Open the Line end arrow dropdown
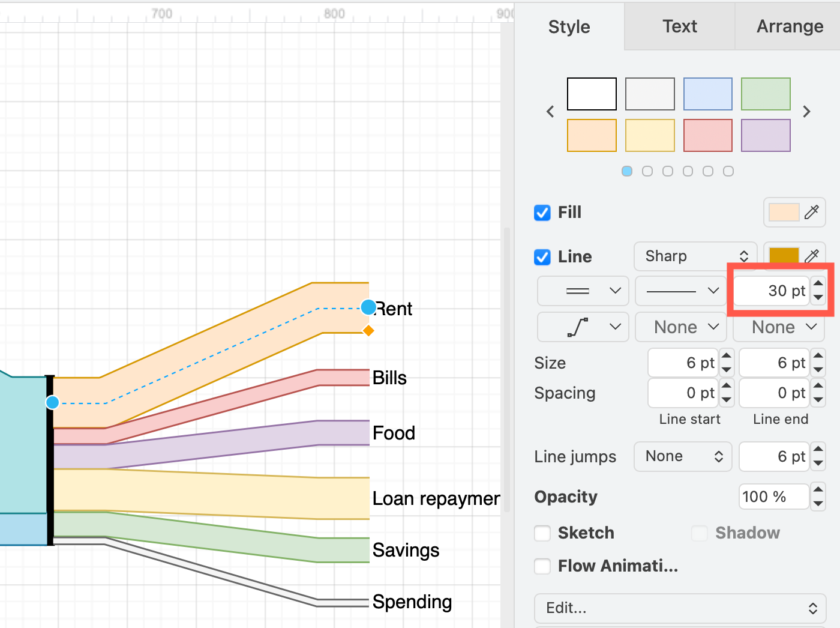Viewport: 840px width, 628px height. click(778, 327)
